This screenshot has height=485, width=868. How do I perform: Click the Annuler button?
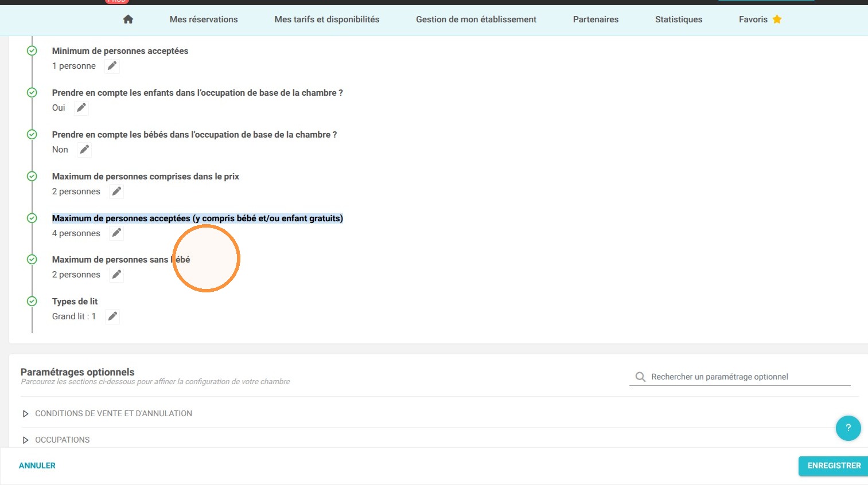tap(37, 466)
